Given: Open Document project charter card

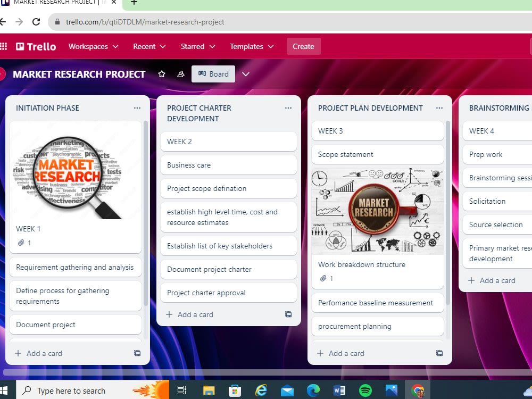Looking at the screenshot, I should pos(229,269).
